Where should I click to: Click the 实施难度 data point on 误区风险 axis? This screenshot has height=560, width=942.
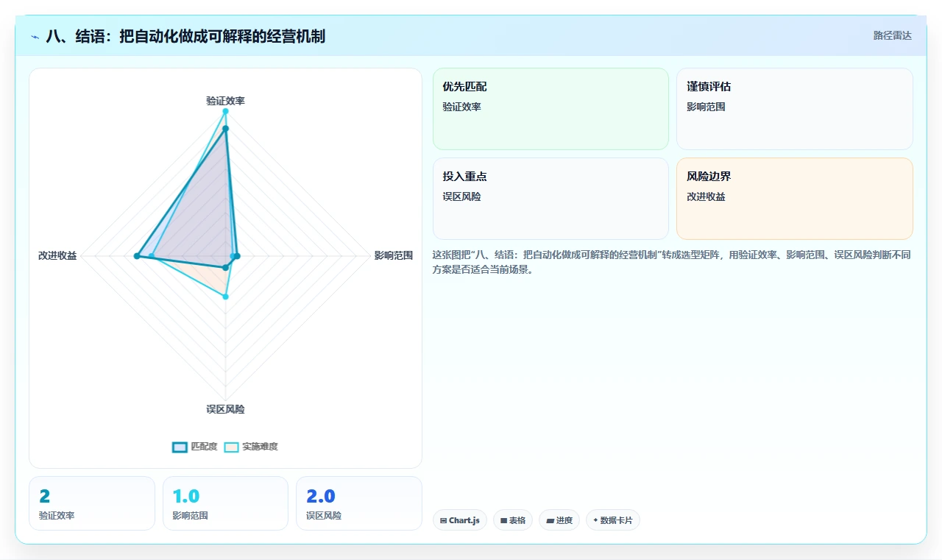point(225,297)
